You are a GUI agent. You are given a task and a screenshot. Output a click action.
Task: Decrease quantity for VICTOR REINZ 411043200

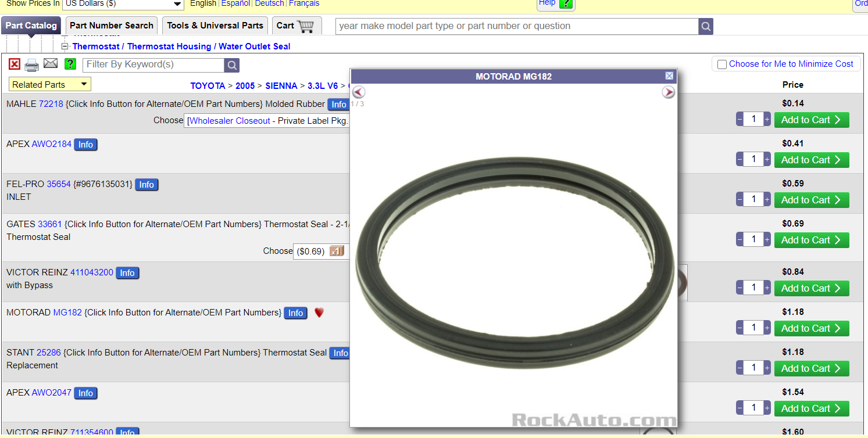tap(740, 288)
